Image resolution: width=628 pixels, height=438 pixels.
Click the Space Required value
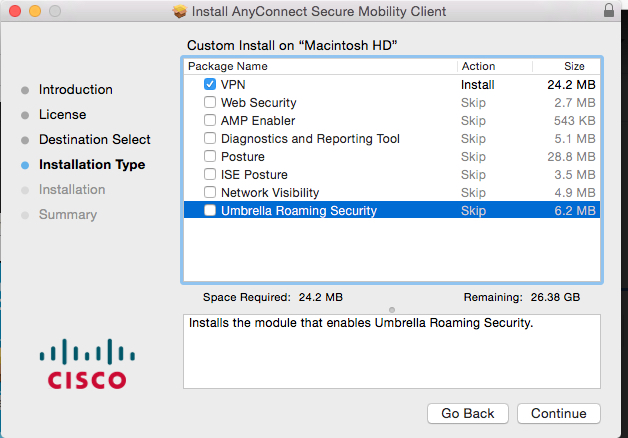coord(320,297)
